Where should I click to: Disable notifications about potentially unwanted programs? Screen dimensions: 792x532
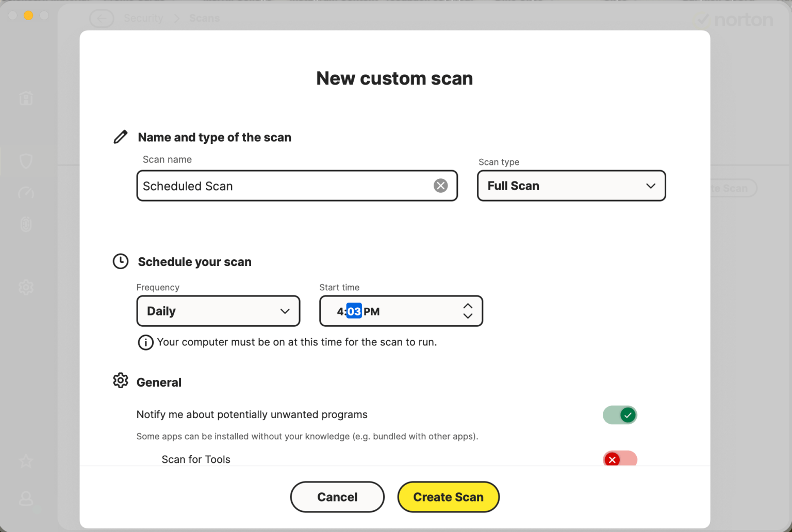620,414
